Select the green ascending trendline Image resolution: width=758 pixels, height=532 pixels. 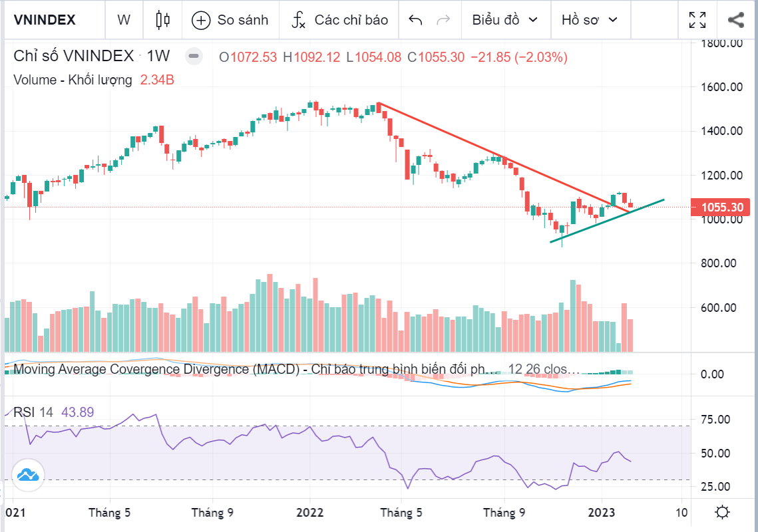pos(607,220)
